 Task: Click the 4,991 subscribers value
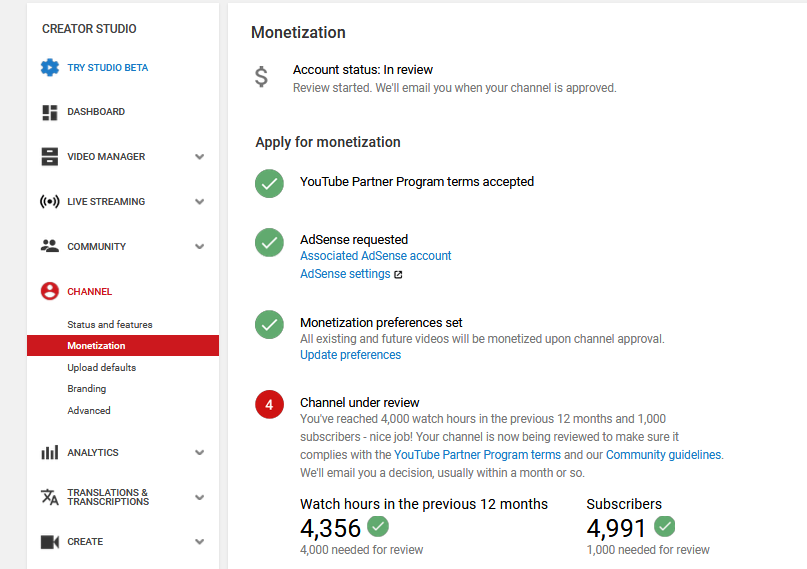616,528
